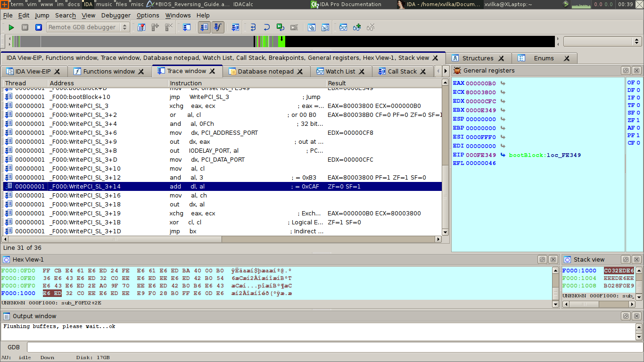
Task: Float the General registers panel
Action: pos(626,71)
